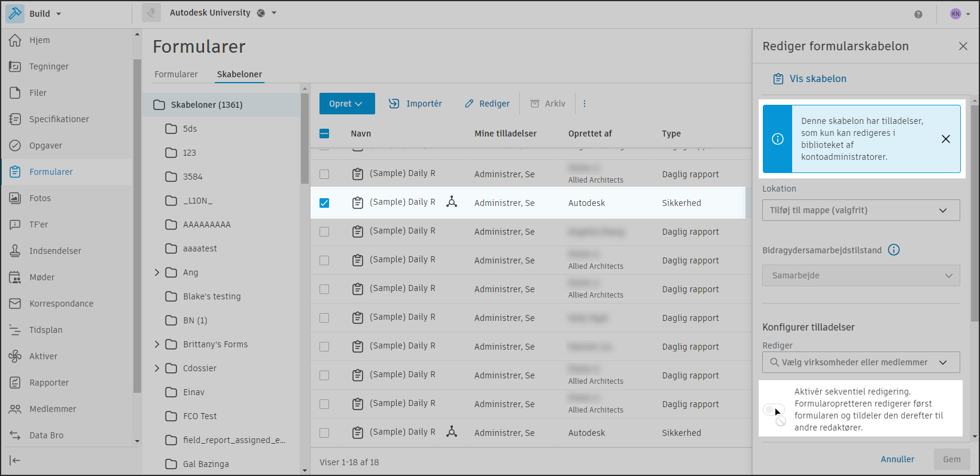Screen dimensions: 980x476
Task: Open Specifikationer icon in sidebar
Action: (x=15, y=119)
